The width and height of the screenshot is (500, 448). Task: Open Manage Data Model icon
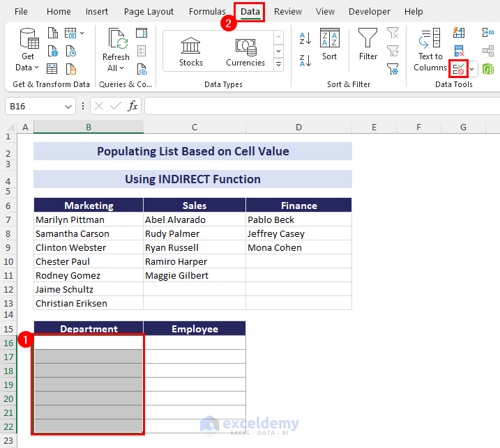488,69
